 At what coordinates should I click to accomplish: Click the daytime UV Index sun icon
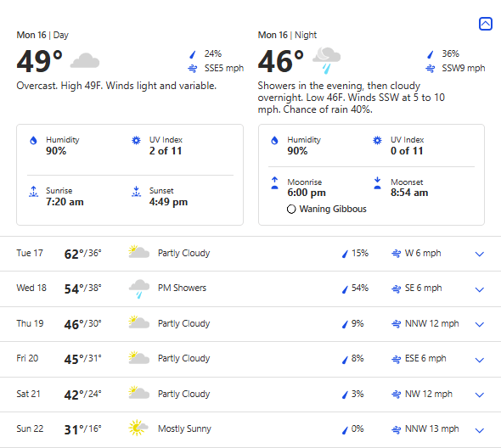pyautogui.click(x=136, y=140)
